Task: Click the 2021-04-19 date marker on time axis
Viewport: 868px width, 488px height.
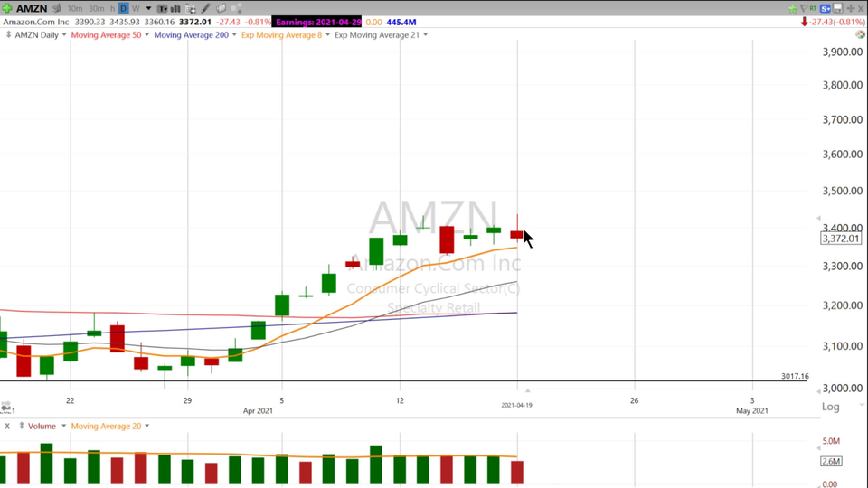Action: 517,405
